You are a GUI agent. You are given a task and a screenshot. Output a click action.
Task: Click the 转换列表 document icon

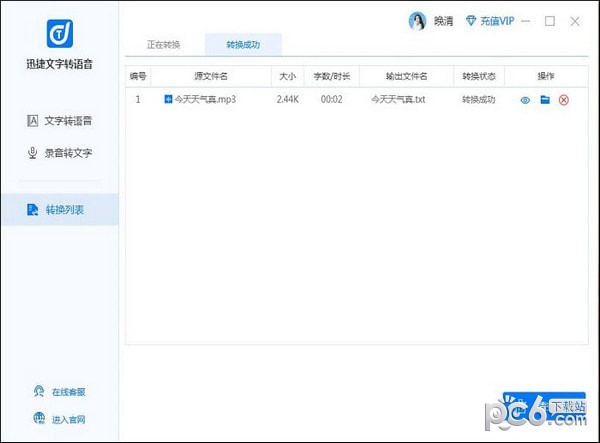(x=33, y=210)
